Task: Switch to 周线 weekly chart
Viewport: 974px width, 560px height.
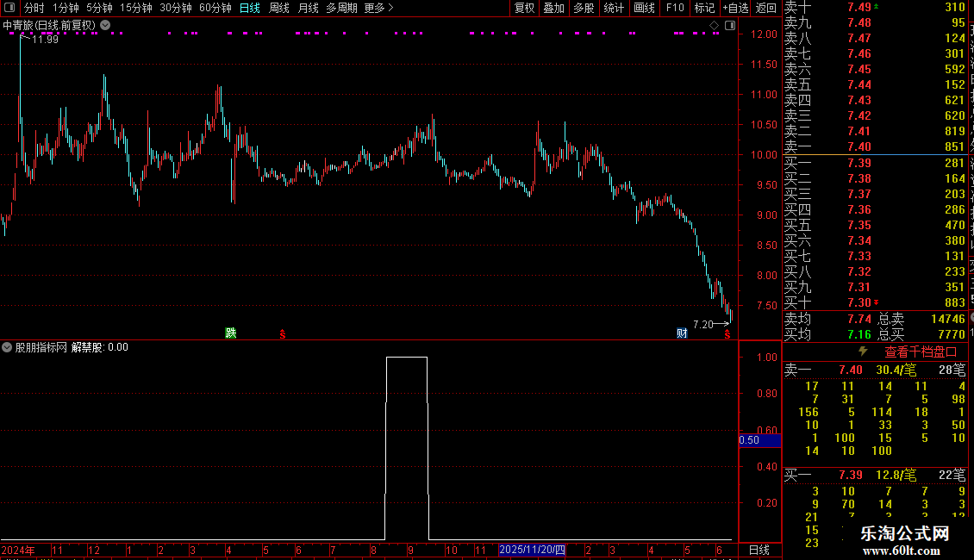Action: click(x=279, y=8)
